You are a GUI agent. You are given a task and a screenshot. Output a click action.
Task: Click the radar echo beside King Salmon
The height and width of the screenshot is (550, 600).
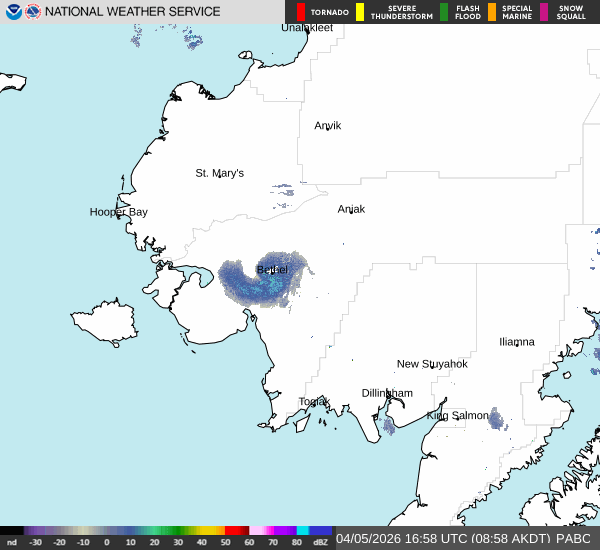point(495,419)
